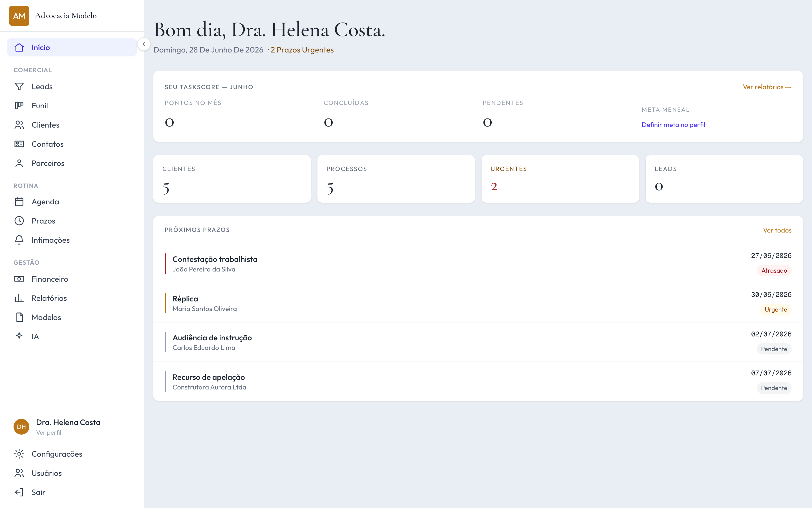Image resolution: width=812 pixels, height=508 pixels.
Task: Click client name João Pereira da Silva
Action: (204, 269)
